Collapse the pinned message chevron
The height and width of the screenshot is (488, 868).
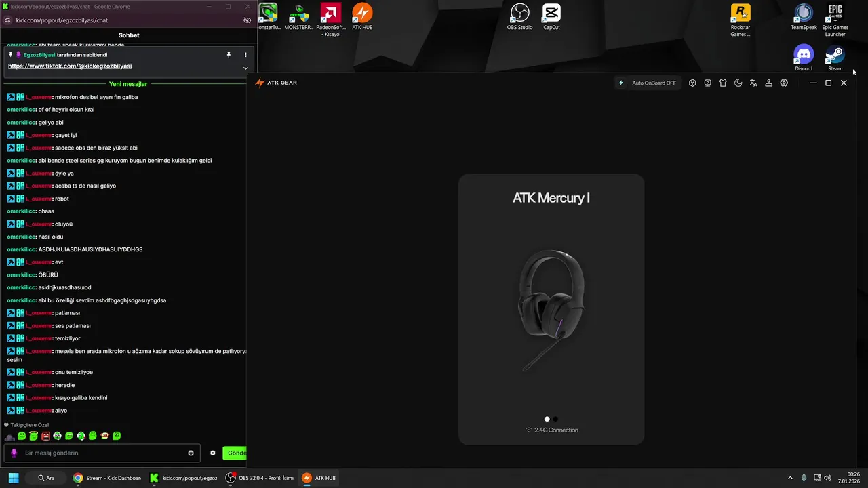coord(245,68)
